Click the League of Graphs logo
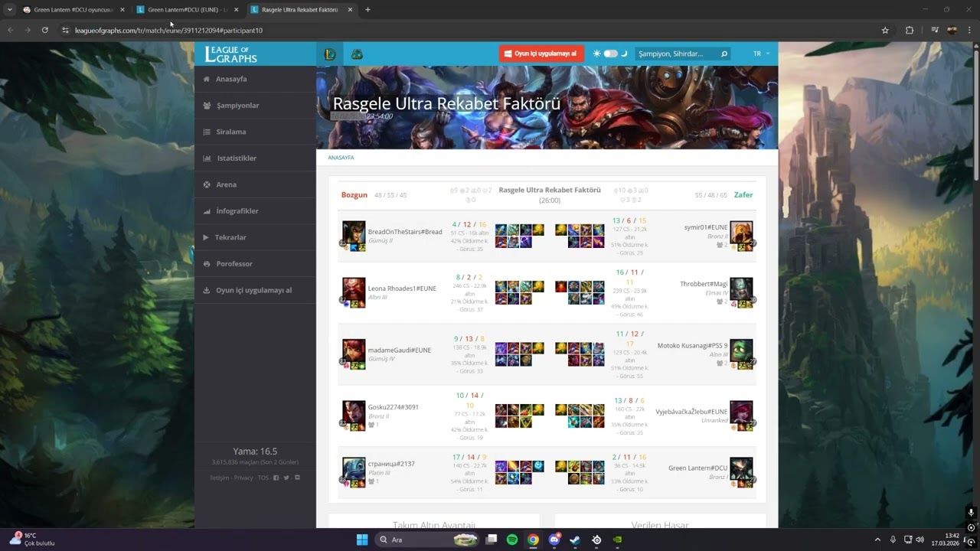Screen dimensions: 980x551 coord(231,54)
